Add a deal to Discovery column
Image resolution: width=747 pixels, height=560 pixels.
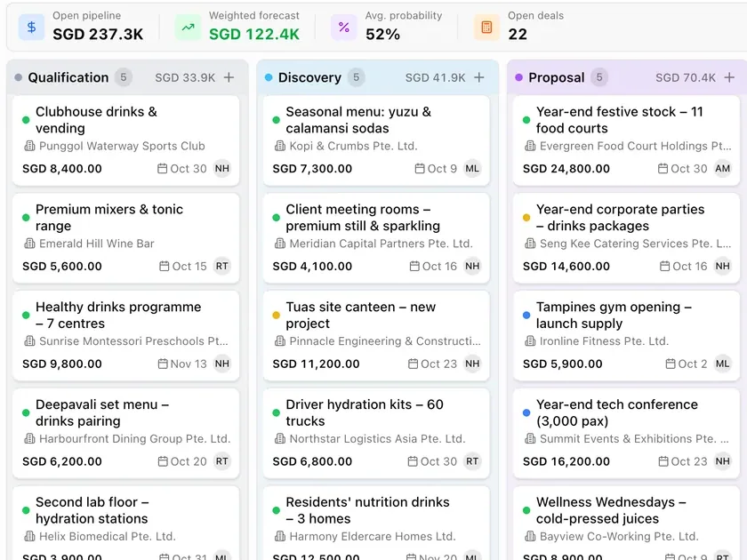[479, 77]
